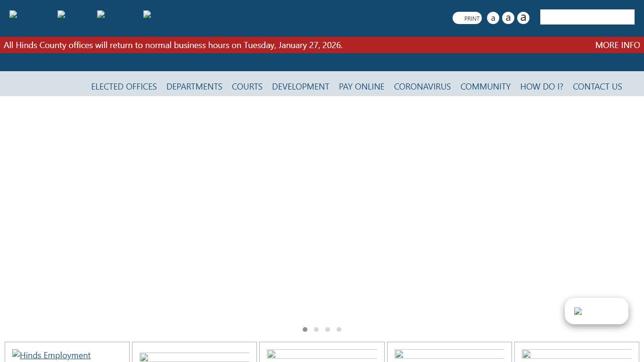The image size is (644, 362).
Task: Click the How Do I? menu
Action: tap(542, 87)
